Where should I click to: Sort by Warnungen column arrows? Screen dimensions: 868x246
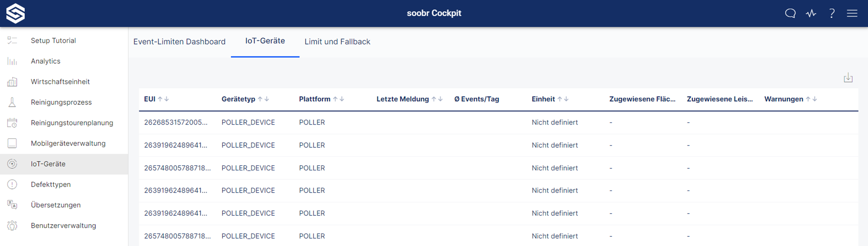pyautogui.click(x=811, y=99)
